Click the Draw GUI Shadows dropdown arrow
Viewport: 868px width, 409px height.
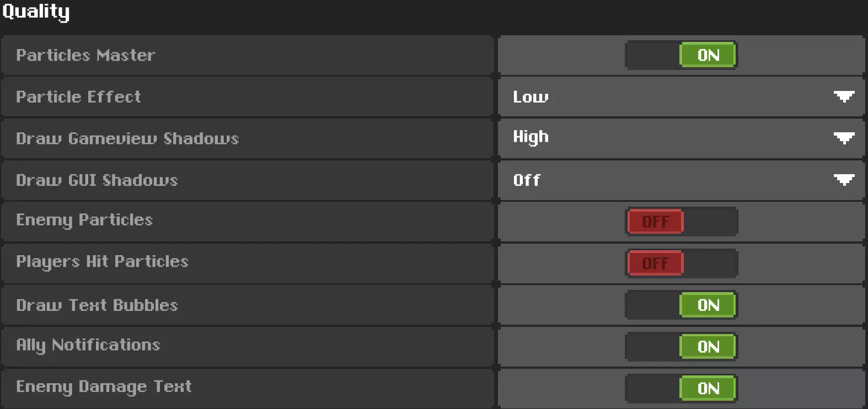click(844, 180)
